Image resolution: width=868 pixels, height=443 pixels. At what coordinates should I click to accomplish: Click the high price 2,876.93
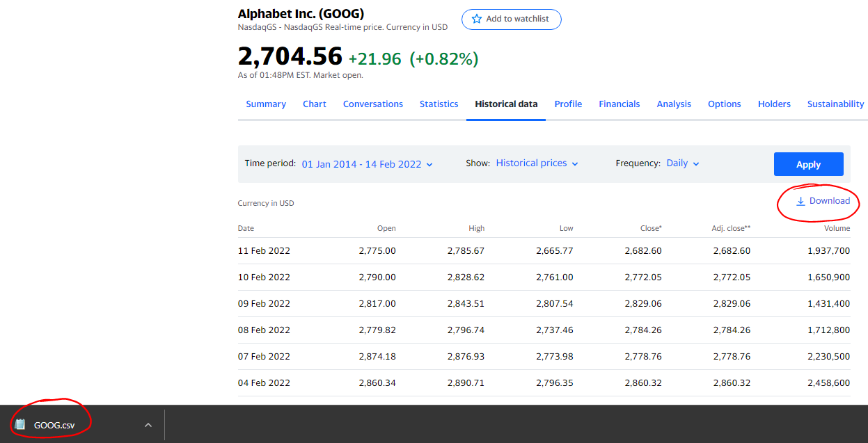point(466,357)
